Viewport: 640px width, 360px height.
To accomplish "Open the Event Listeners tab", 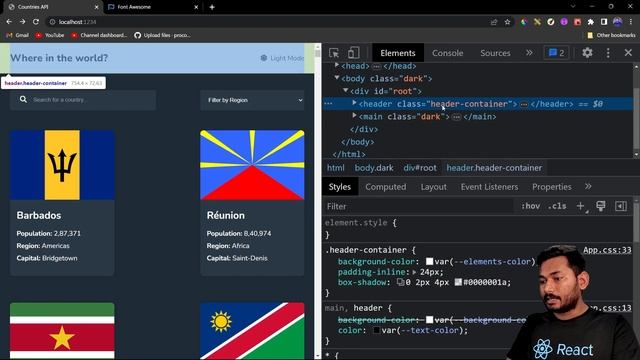I will click(x=489, y=187).
